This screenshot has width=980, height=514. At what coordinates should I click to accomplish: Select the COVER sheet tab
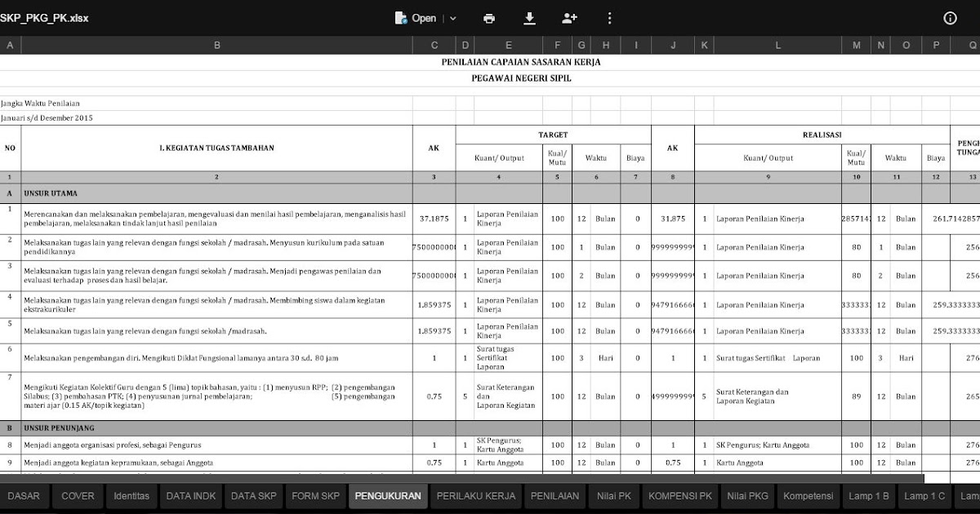pyautogui.click(x=78, y=495)
